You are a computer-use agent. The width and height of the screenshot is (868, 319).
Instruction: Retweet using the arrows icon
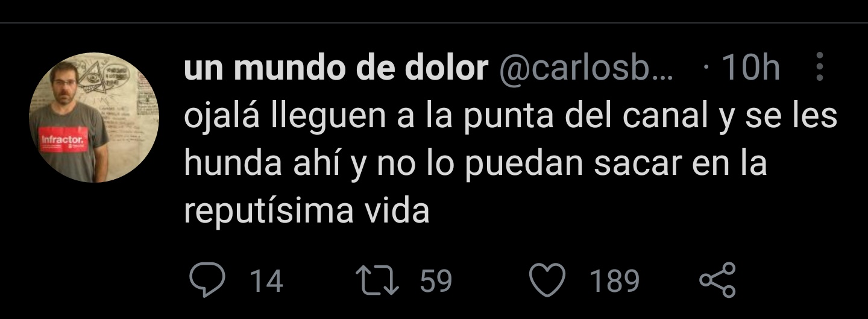coord(377,280)
